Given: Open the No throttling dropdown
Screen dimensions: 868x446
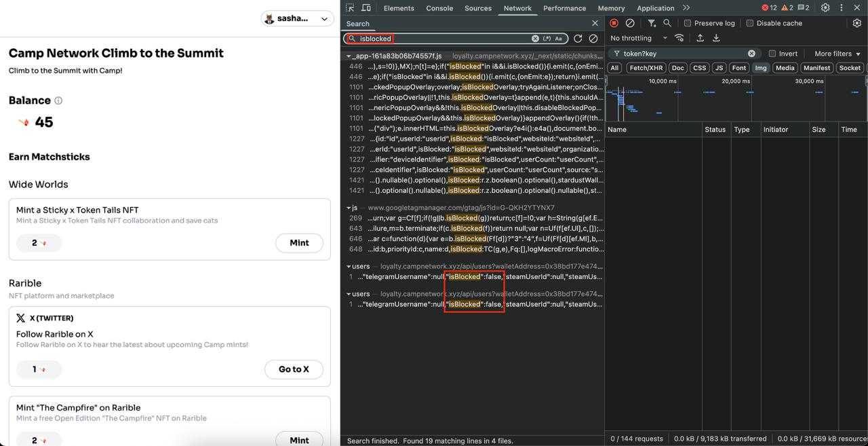Looking at the screenshot, I should tap(639, 38).
